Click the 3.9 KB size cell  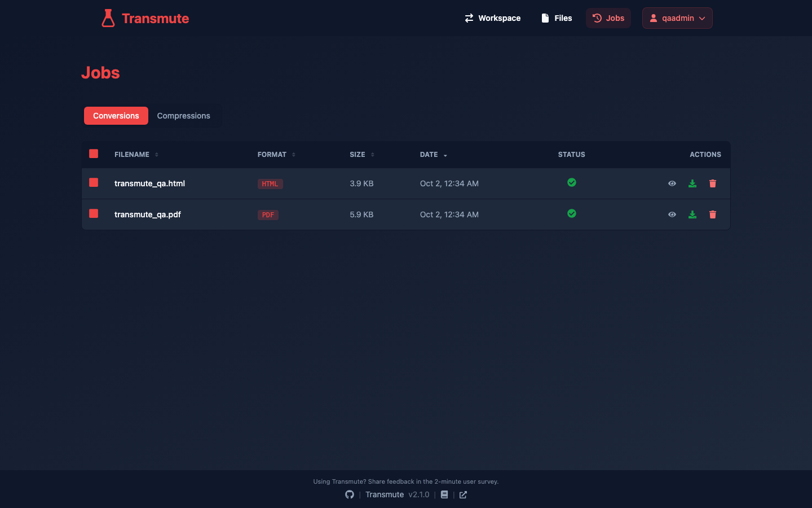pyautogui.click(x=361, y=183)
